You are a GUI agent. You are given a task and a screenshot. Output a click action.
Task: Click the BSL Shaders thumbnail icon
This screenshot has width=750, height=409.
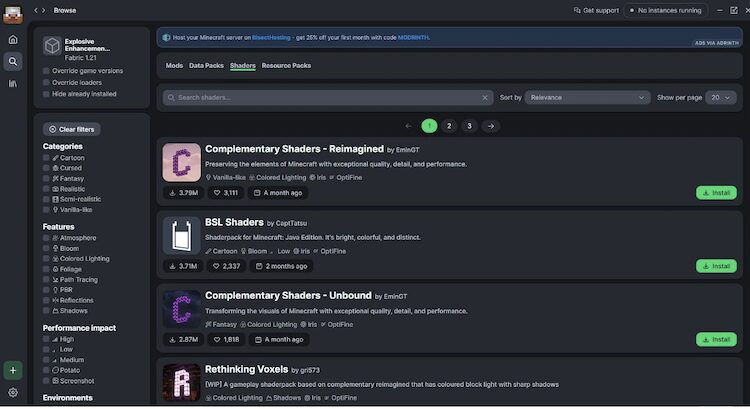[x=182, y=235]
